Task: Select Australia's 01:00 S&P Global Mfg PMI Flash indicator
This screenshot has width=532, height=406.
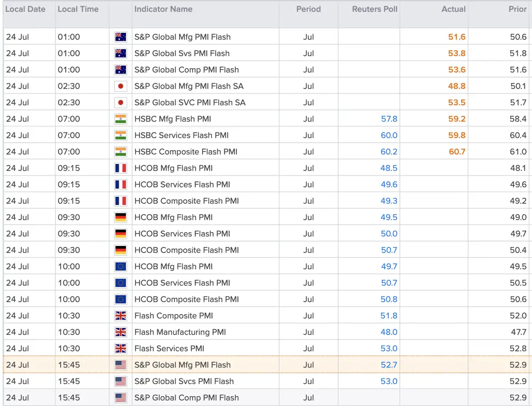Action: tap(183, 37)
